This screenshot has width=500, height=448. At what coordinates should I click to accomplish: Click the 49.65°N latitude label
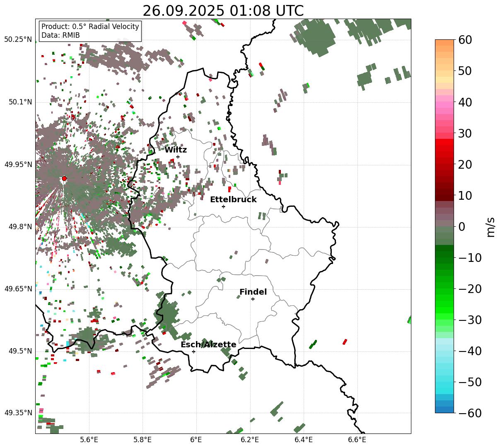pyautogui.click(x=18, y=289)
